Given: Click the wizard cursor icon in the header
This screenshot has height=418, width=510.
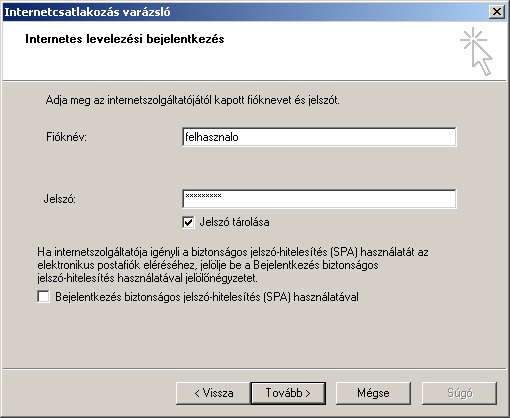Looking at the screenshot, I should [477, 52].
